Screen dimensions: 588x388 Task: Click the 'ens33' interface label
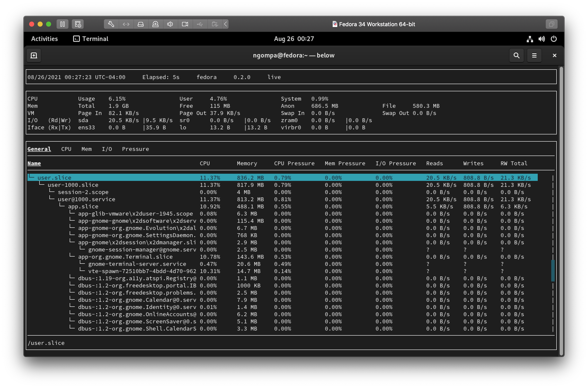pyautogui.click(x=87, y=127)
